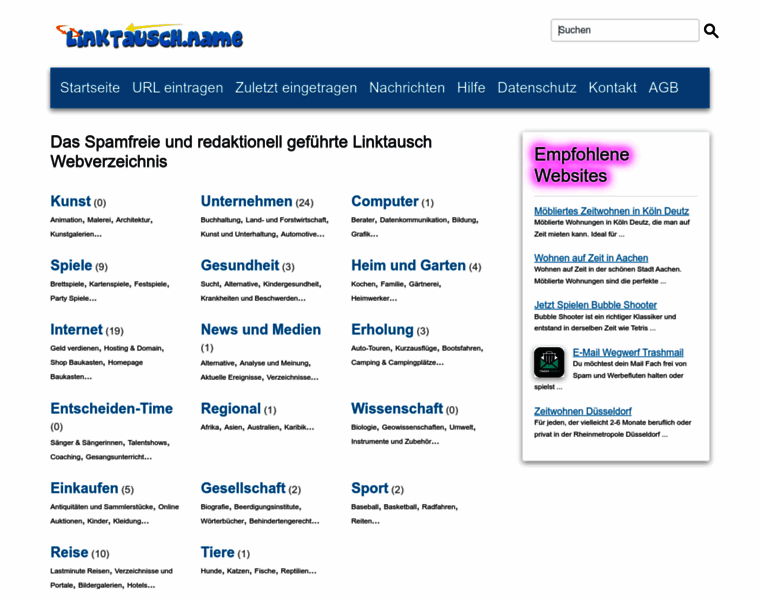Screen dimensions: 760x600
Task: Open the Erholung category
Action: (x=382, y=330)
